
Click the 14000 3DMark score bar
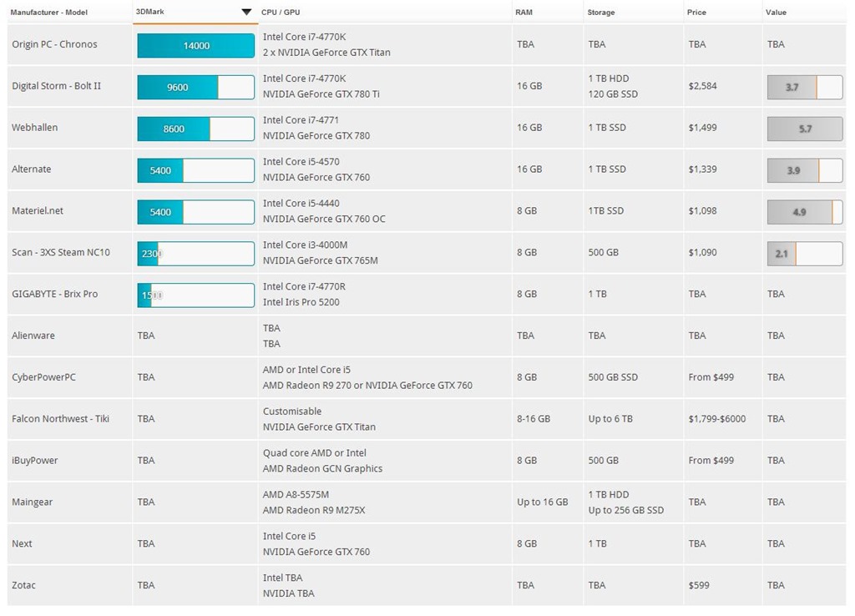tap(196, 46)
